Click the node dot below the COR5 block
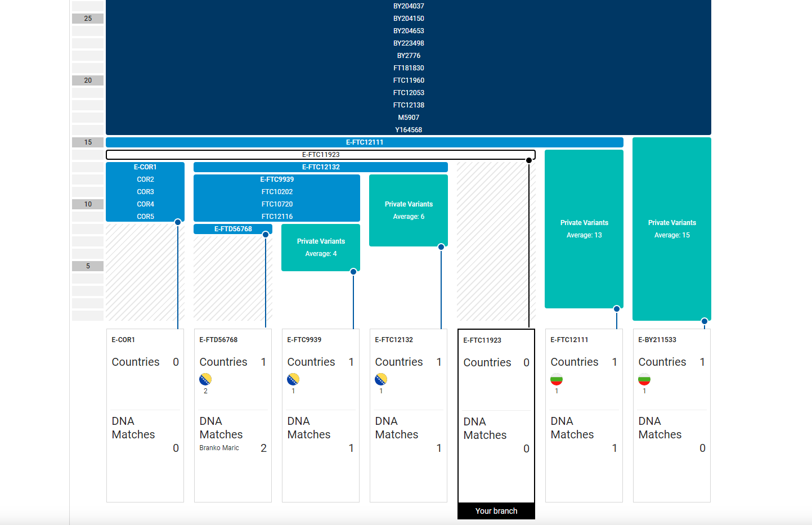The height and width of the screenshot is (525, 812). (x=178, y=222)
